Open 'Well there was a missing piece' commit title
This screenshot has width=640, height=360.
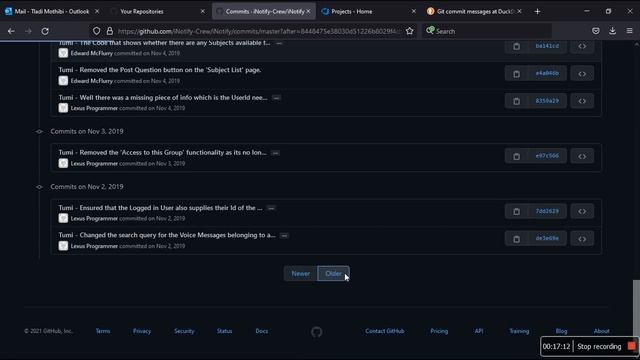[x=163, y=98]
